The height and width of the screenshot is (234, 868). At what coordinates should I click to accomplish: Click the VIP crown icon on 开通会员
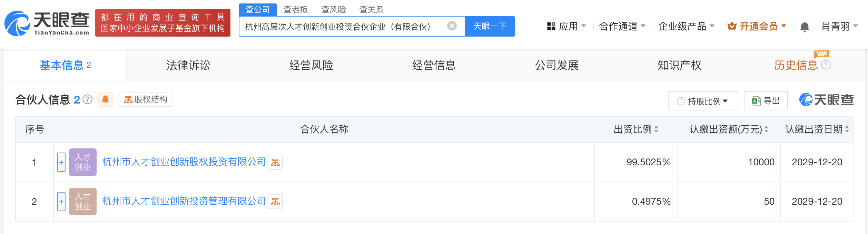[731, 26]
